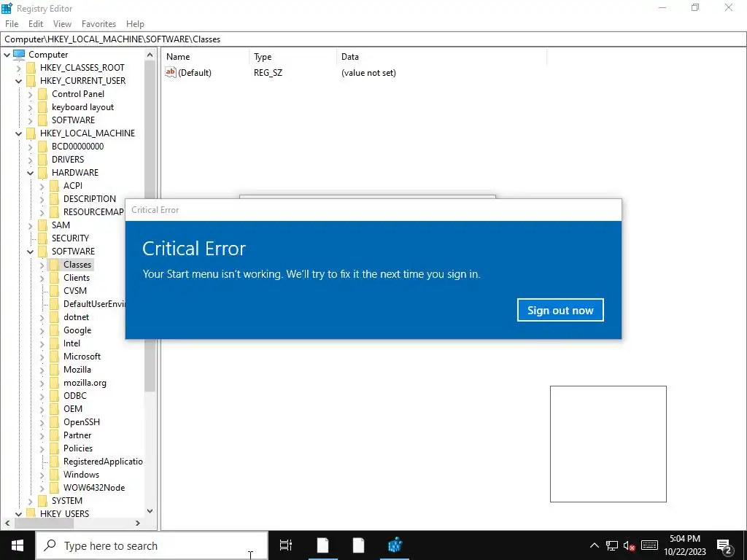Expand the BCD00000000 key
The width and height of the screenshot is (747, 560).
31,147
